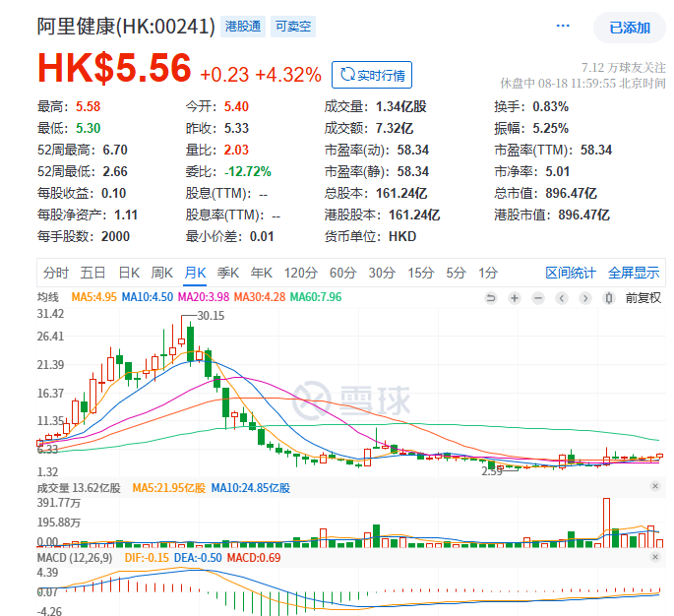Viewport: 674px width, 616px height.
Task: Switch to the 5分 chart tab
Action: (x=457, y=273)
